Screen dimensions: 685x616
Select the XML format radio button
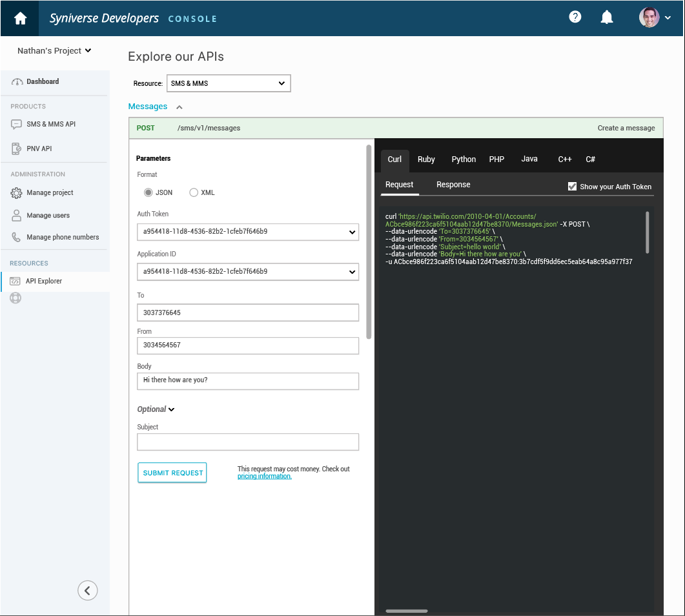coord(194,192)
